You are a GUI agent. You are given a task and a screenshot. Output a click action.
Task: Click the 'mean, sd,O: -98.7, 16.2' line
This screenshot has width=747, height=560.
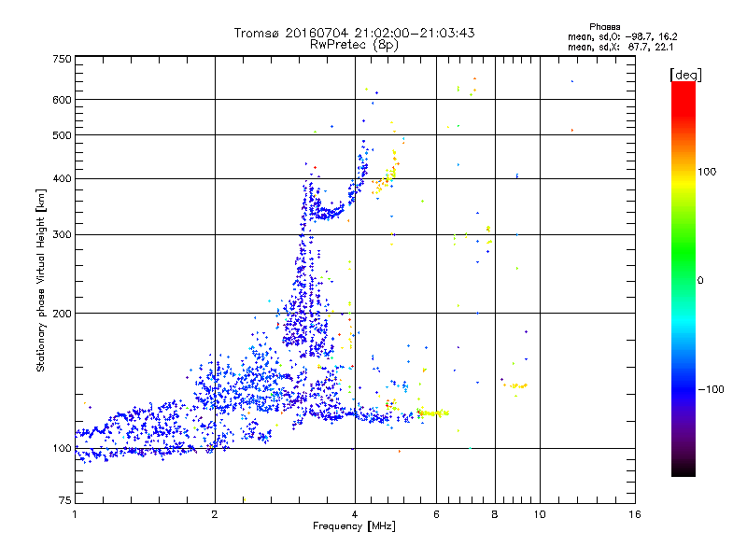pos(622,36)
